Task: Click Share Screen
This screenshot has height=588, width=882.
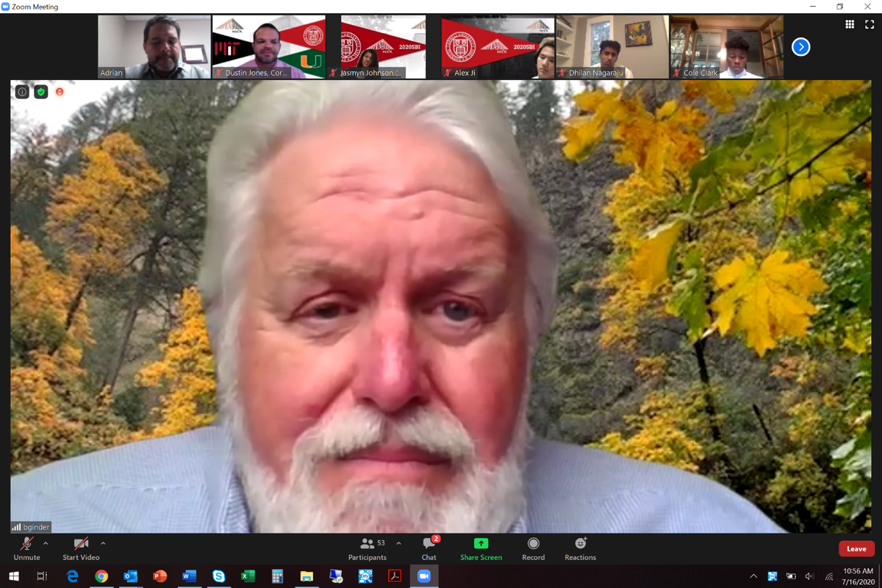Action: [x=481, y=548]
